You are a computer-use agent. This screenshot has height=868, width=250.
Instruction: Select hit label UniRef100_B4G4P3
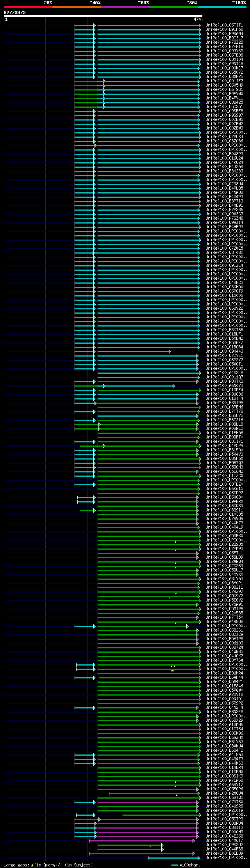pos(224,197)
